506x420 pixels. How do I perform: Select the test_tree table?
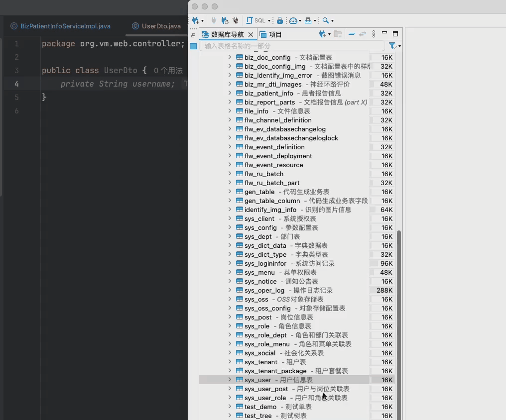click(x=258, y=416)
